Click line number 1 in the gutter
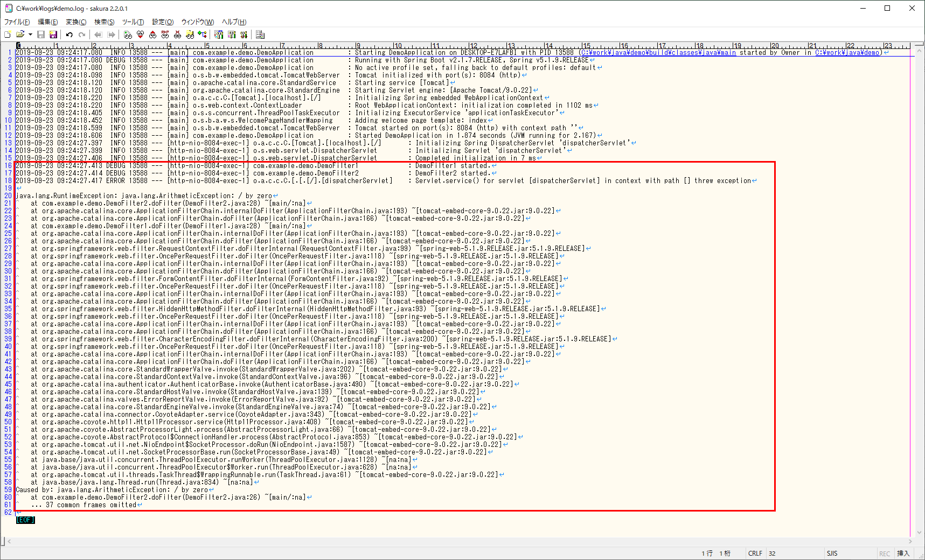 click(9, 53)
